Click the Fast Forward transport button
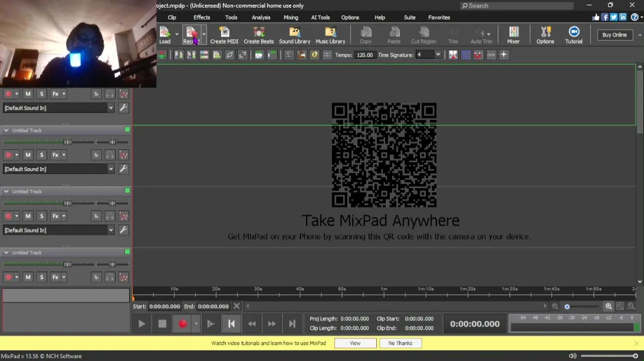This screenshot has height=361, width=644. tap(272, 324)
